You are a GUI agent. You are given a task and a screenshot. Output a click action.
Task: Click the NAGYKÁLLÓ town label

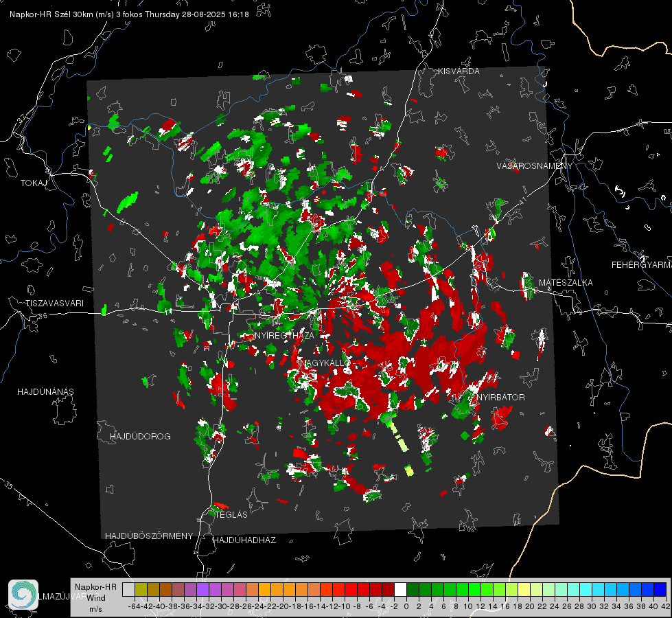(x=325, y=363)
